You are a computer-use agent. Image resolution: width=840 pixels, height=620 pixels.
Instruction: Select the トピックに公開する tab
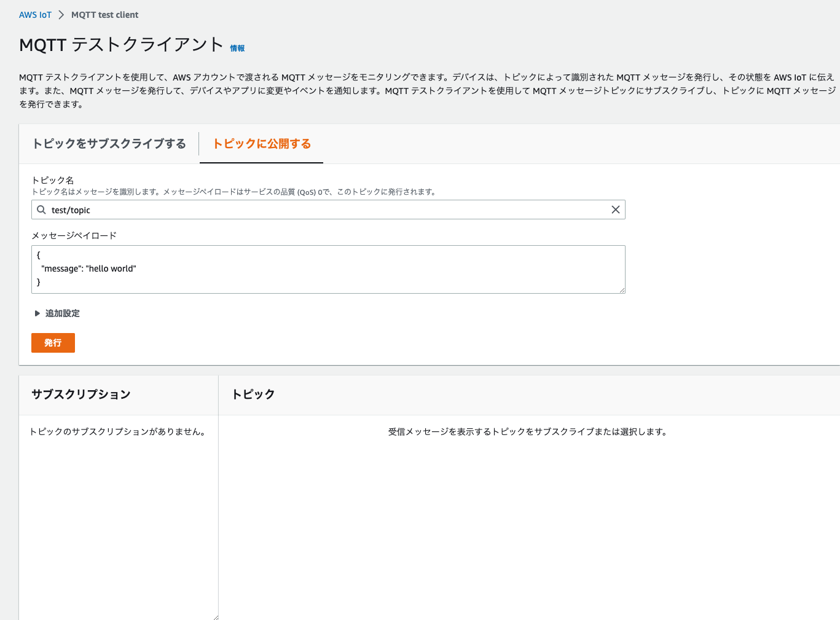point(261,144)
